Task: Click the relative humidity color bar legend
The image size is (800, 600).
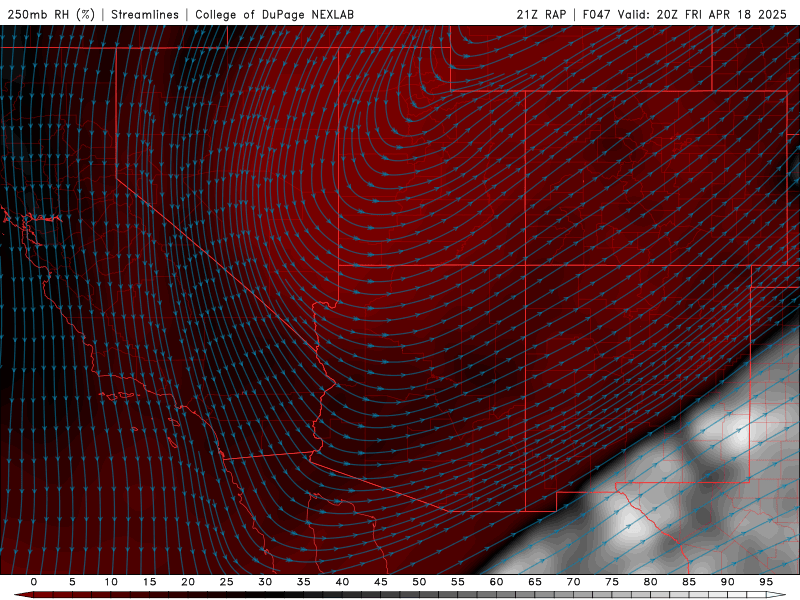Action: tap(400, 595)
